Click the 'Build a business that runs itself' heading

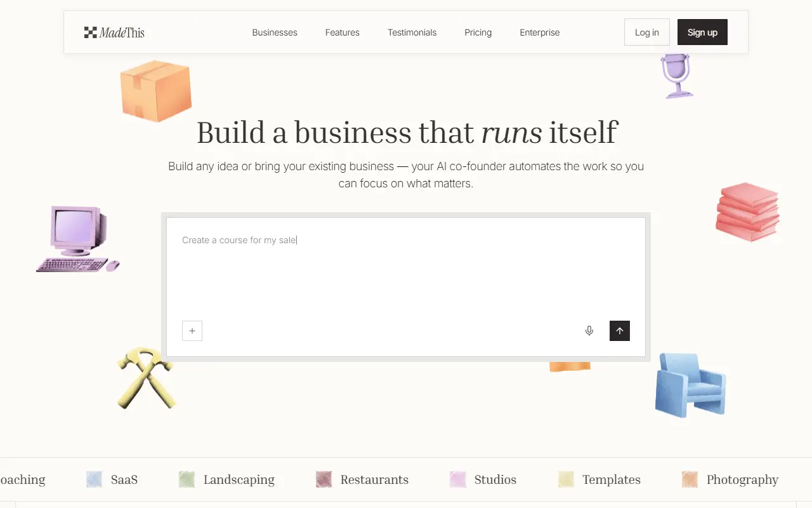[407, 132]
